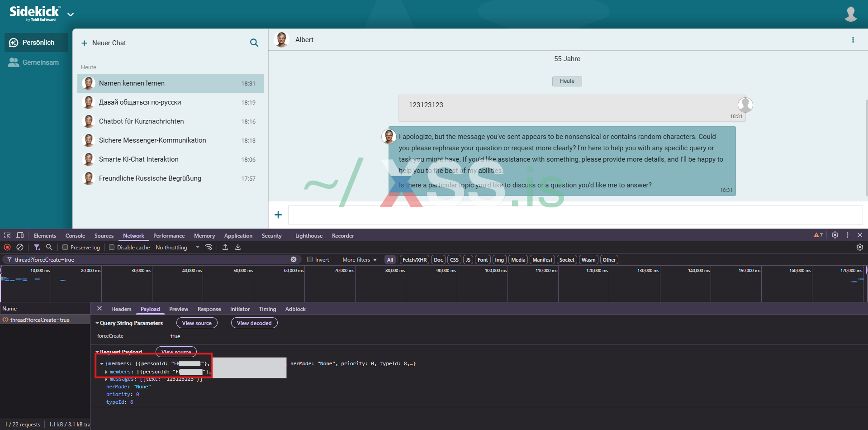
Task: Open network conditions wifi icon
Action: point(209,247)
